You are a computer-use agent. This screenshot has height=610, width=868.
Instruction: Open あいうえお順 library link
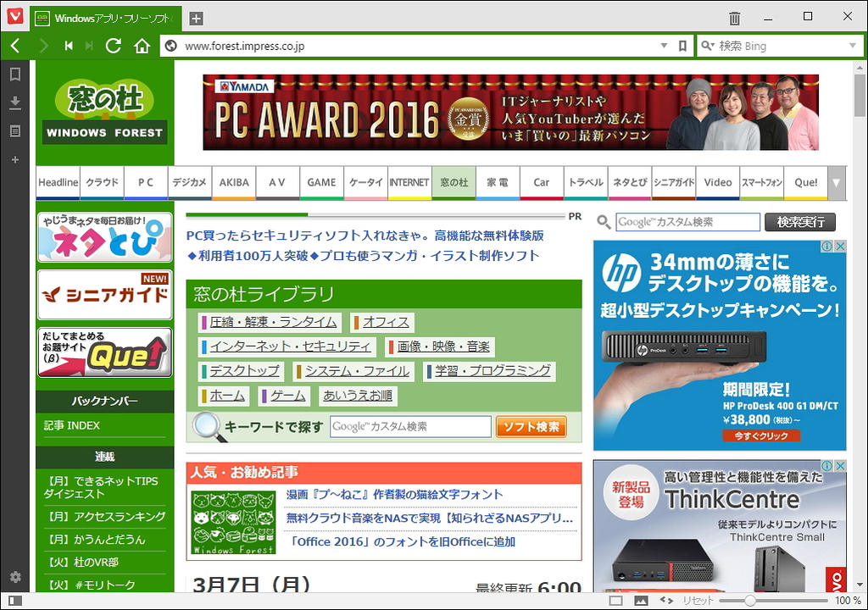(358, 396)
